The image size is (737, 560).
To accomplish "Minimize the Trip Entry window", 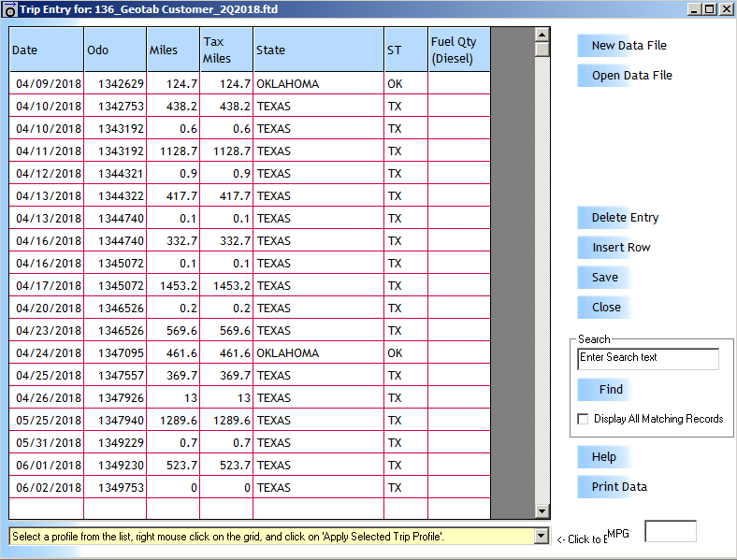I will point(694,9).
